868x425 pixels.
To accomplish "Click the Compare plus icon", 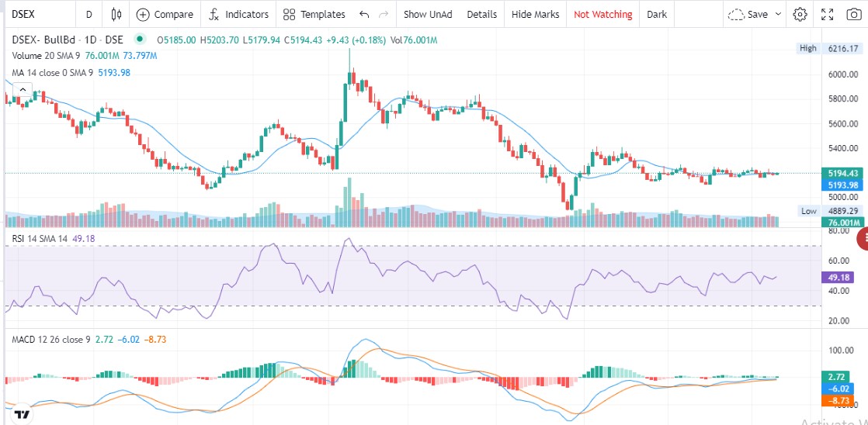I will [143, 15].
